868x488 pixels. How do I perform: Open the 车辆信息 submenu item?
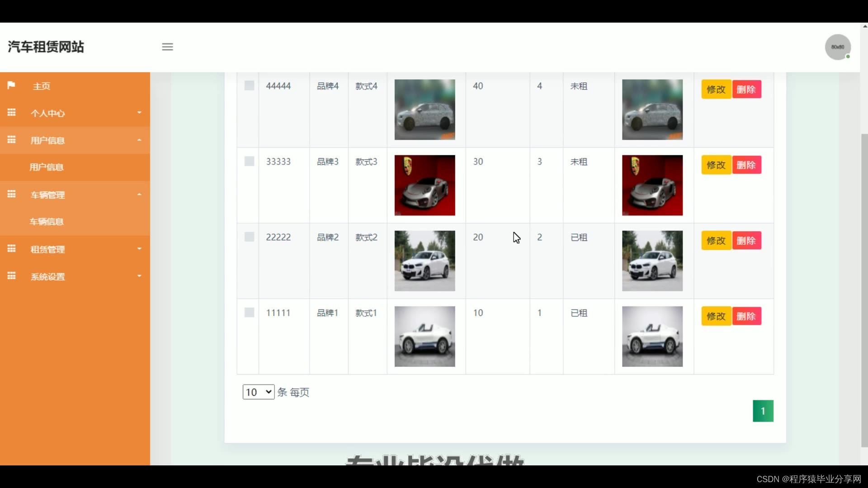(47, 221)
